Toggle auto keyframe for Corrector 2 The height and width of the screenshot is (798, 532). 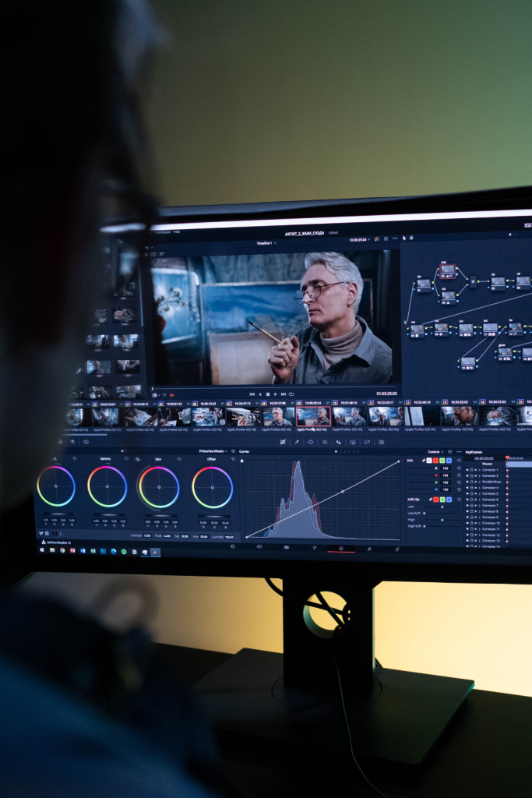point(476,475)
